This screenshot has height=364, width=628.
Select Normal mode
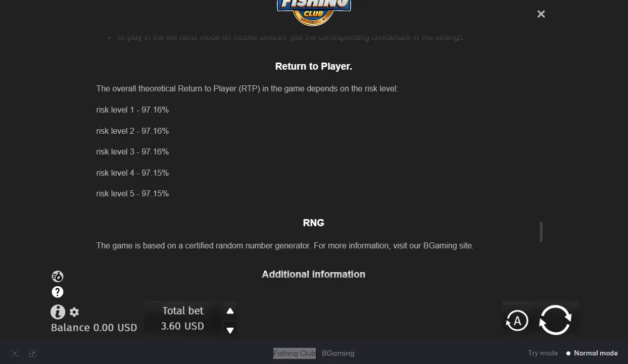[592, 353]
